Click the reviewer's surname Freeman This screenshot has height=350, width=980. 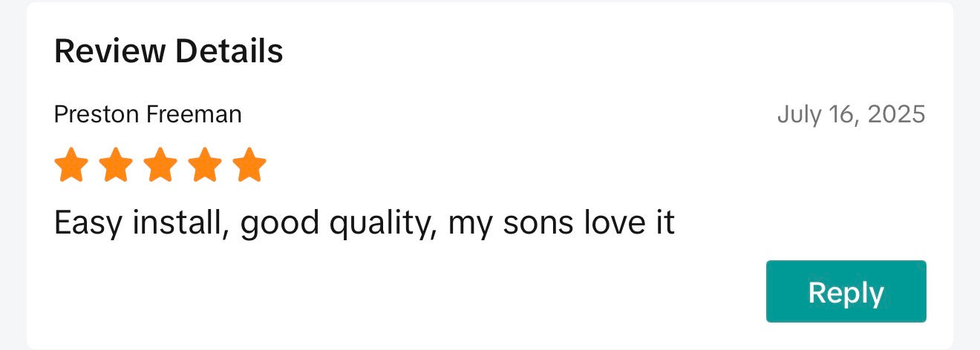(x=194, y=114)
